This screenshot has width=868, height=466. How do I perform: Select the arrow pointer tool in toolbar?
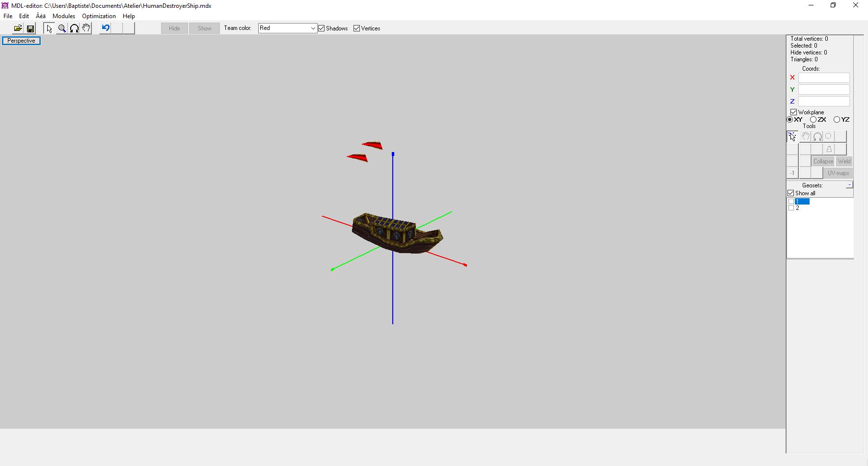49,28
